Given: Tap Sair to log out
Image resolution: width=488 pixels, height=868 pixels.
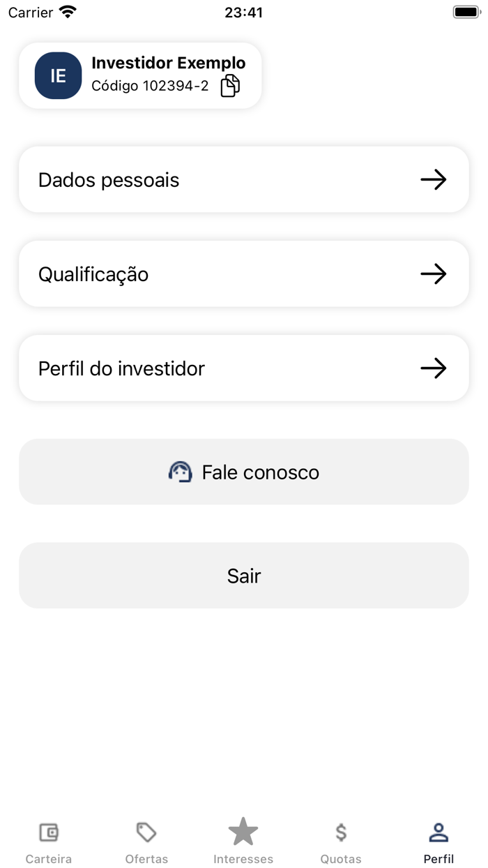Looking at the screenshot, I should pos(243,576).
